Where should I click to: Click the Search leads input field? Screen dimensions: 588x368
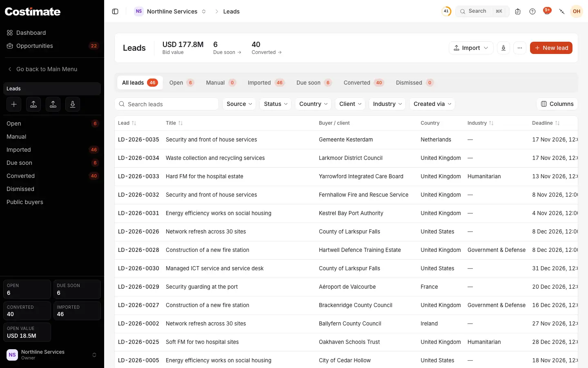pos(167,104)
